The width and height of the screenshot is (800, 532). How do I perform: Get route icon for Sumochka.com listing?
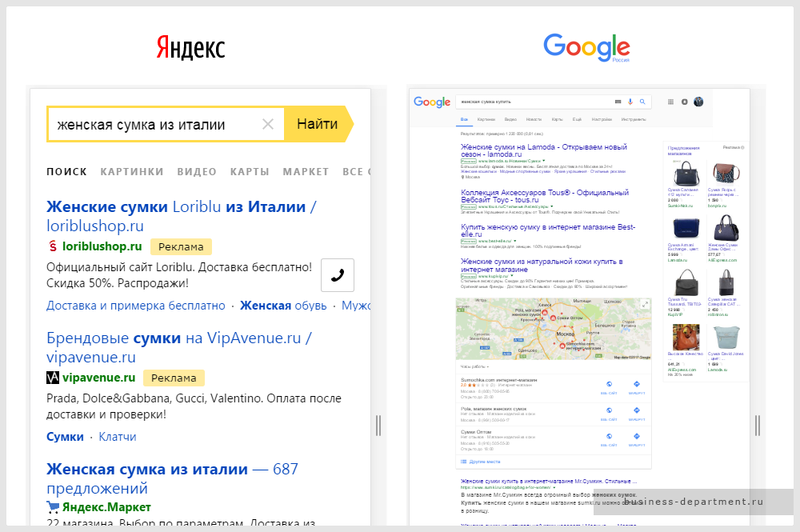tap(637, 384)
